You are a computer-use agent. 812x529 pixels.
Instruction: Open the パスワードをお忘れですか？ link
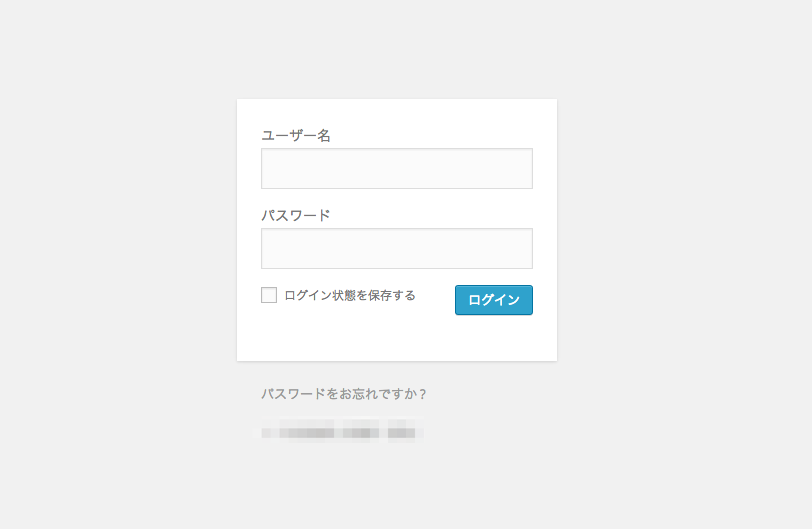[344, 394]
